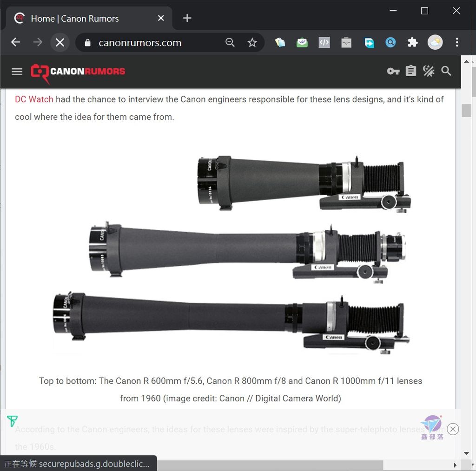Image resolution: width=476 pixels, height=471 pixels.
Task: Click the zoom-out magnifier in address bar
Action: [x=230, y=42]
